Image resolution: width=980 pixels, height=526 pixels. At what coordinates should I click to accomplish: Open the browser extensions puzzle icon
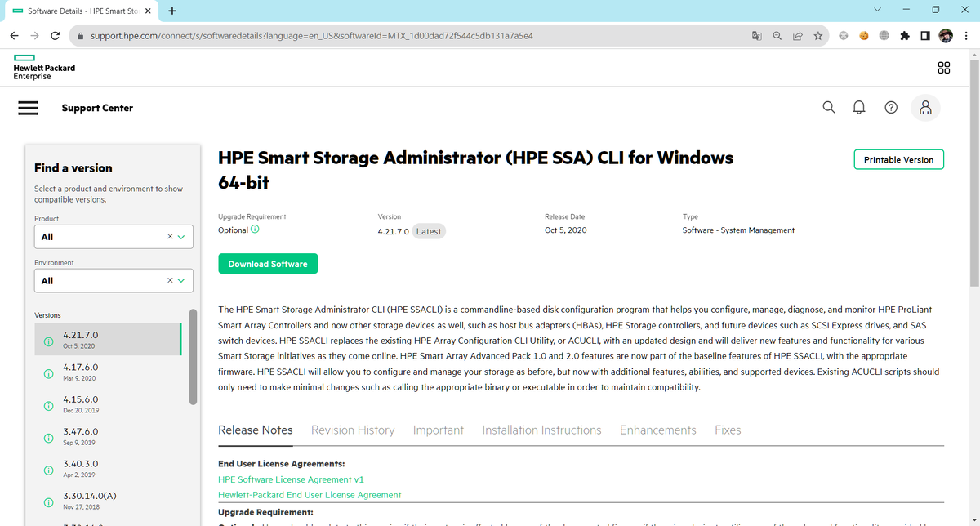pos(905,36)
